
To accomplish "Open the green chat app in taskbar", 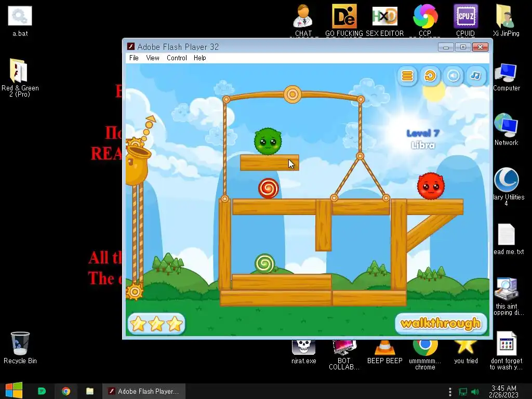I will click(x=42, y=391).
